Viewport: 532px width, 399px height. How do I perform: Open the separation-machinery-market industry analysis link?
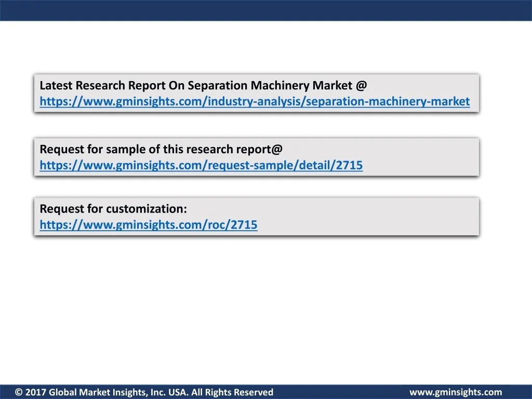point(254,101)
